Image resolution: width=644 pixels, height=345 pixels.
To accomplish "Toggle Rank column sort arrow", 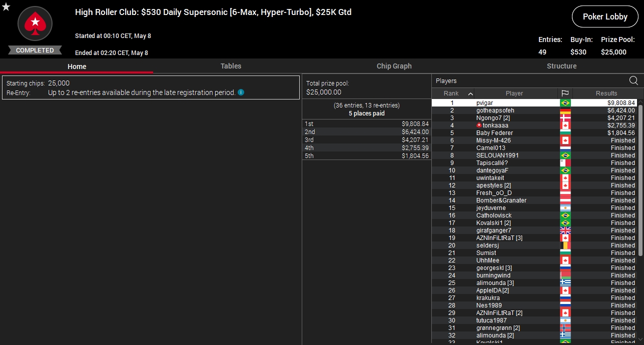I will 470,93.
